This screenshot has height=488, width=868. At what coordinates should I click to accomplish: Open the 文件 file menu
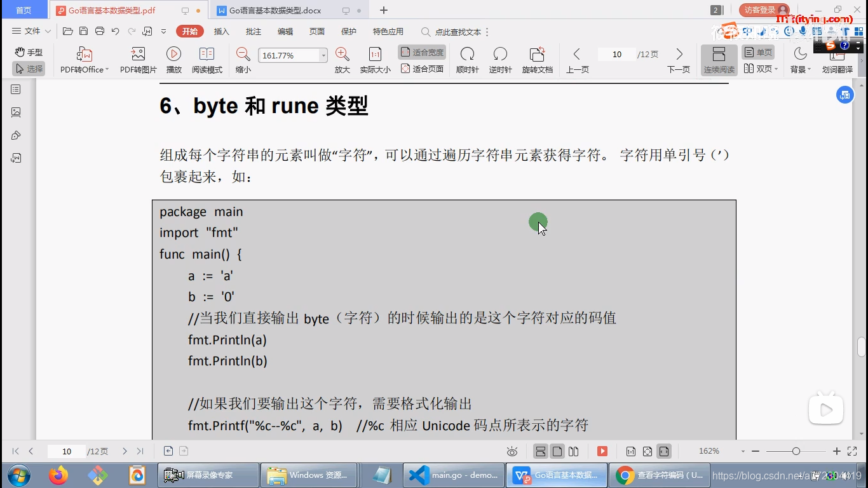coord(31,31)
